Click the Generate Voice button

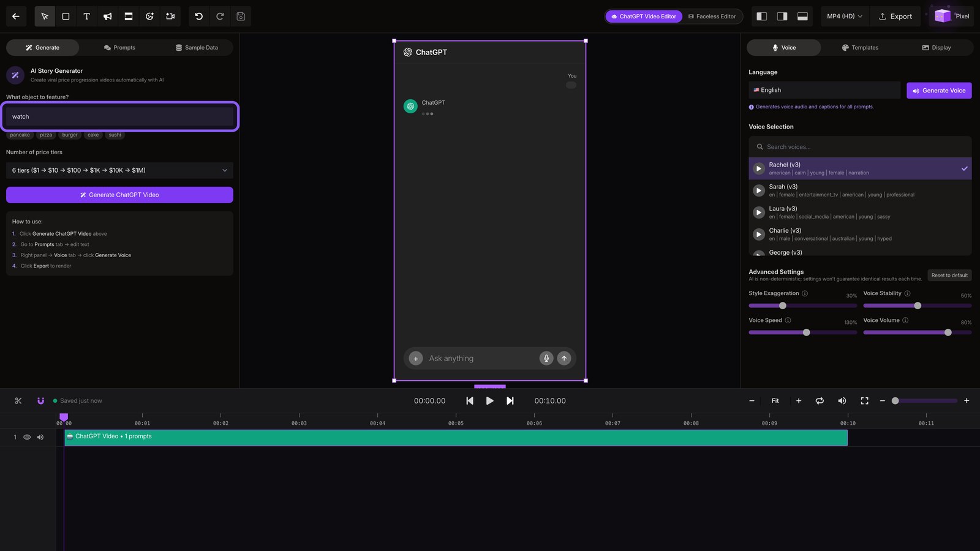coord(939,91)
